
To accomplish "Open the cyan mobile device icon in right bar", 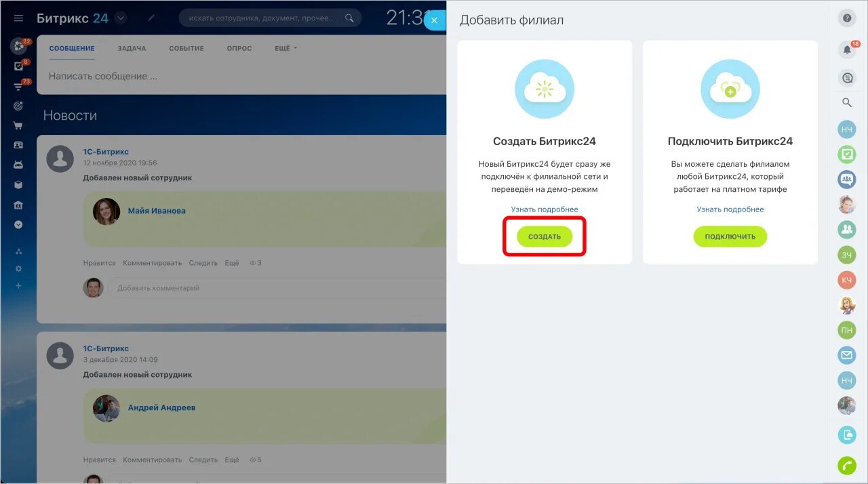I will (x=847, y=435).
